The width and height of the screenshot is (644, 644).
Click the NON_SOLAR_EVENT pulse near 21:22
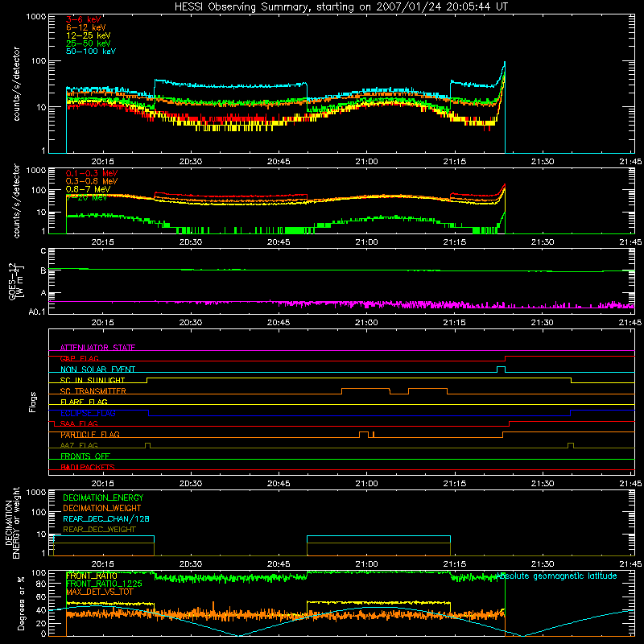501,369
